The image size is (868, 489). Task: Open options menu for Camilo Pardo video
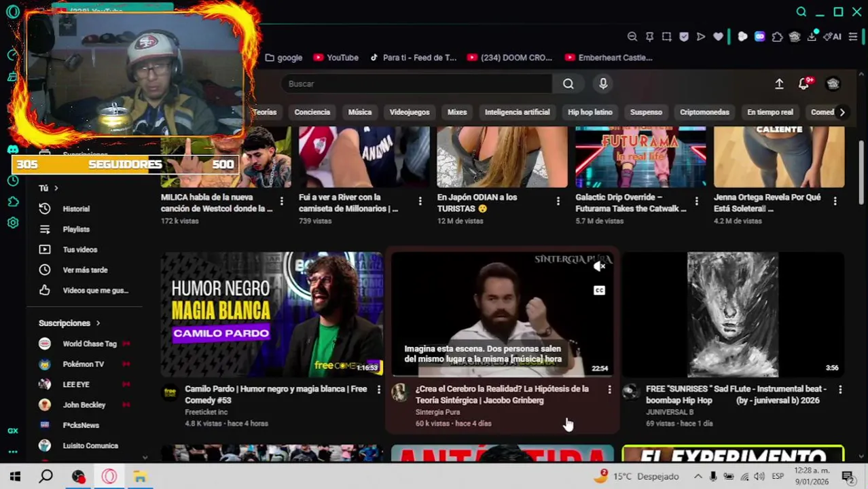[379, 390]
